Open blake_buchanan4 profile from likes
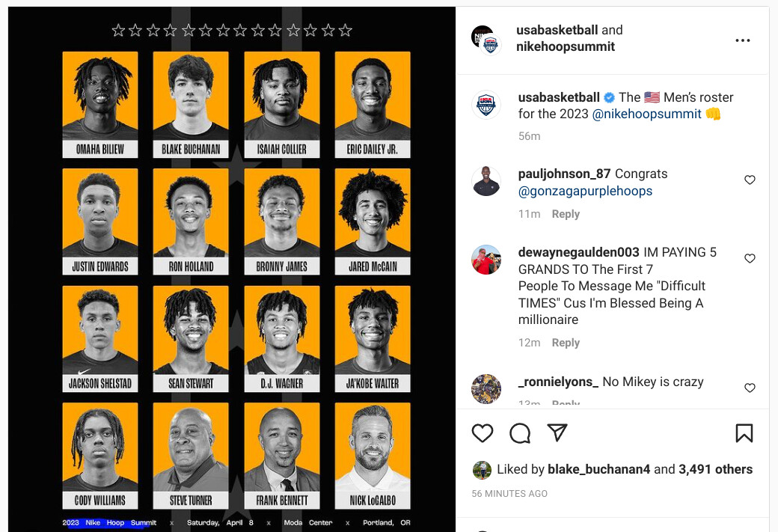The height and width of the screenshot is (532, 778). (598, 469)
